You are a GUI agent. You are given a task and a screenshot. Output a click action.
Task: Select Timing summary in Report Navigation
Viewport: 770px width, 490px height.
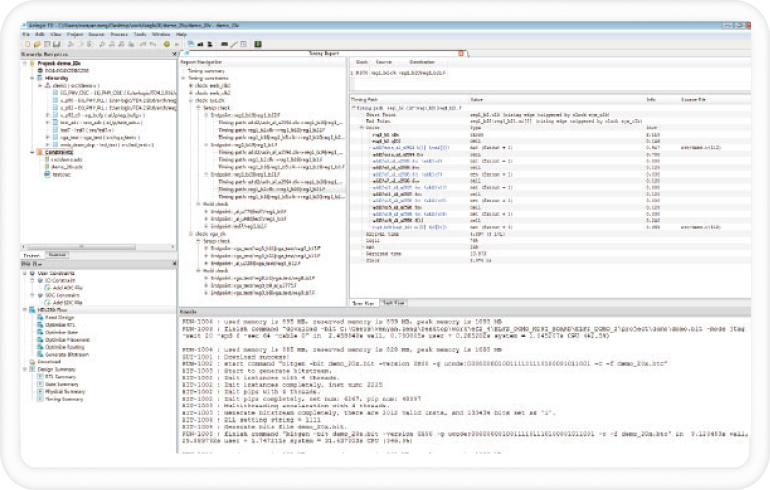[x=206, y=72]
